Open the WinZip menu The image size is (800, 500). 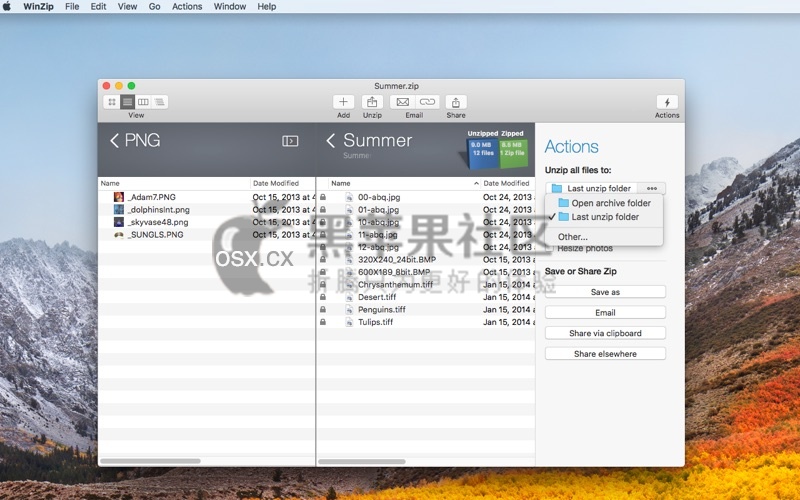tap(38, 7)
